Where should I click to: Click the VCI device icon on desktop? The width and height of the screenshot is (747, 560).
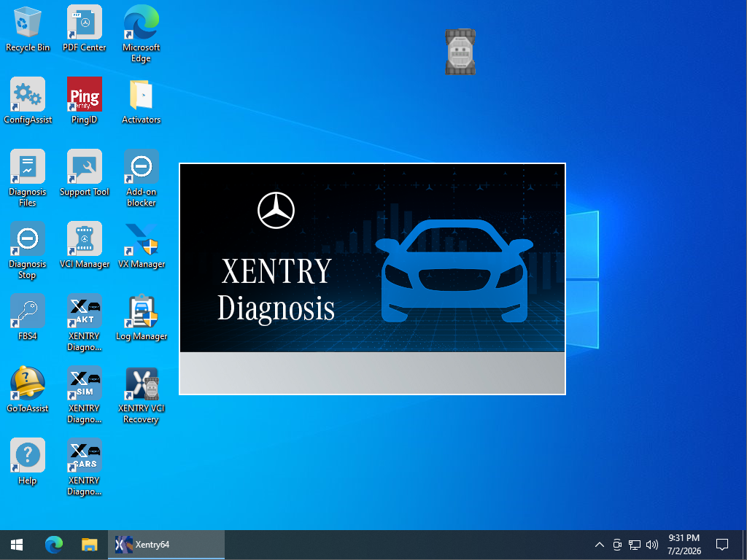[460, 52]
